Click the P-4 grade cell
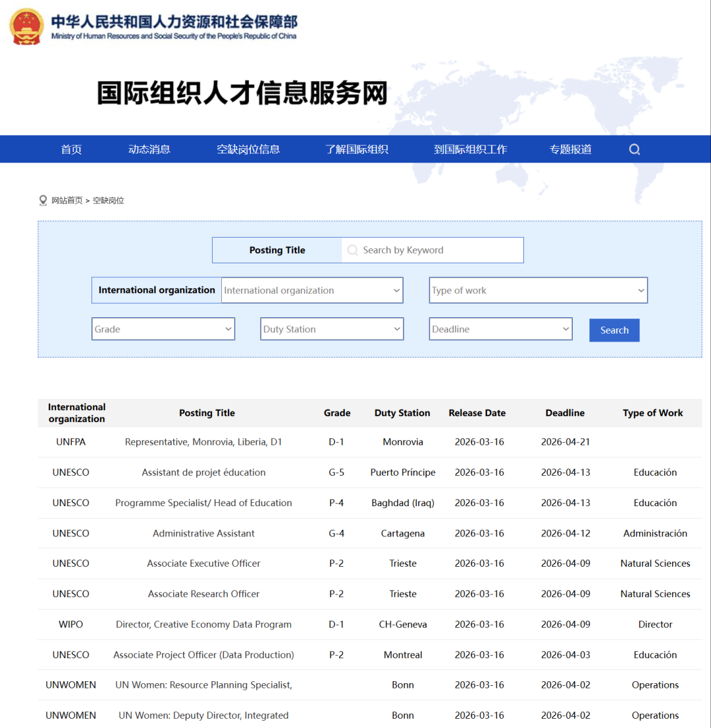Image resolution: width=711 pixels, height=728 pixels. [336, 503]
